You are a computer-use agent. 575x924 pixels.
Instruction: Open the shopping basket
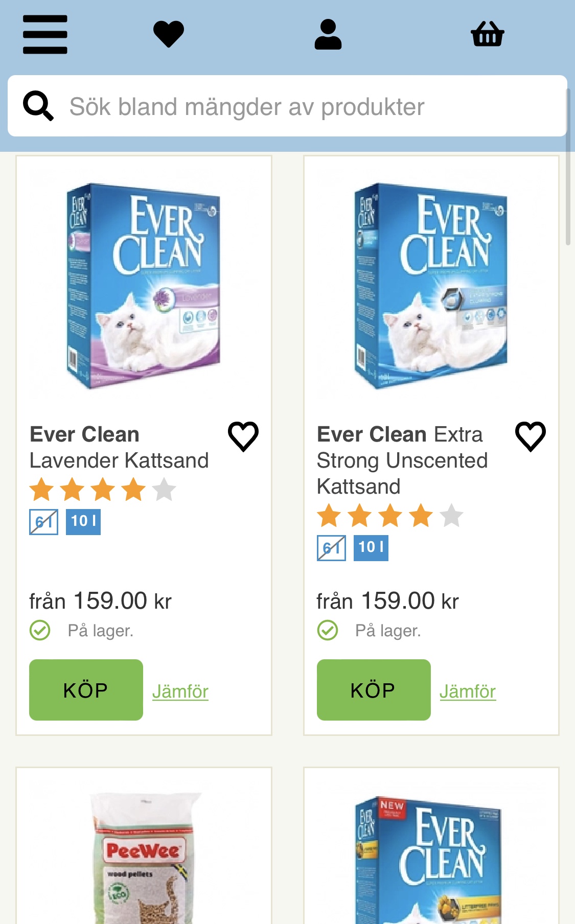point(487,34)
